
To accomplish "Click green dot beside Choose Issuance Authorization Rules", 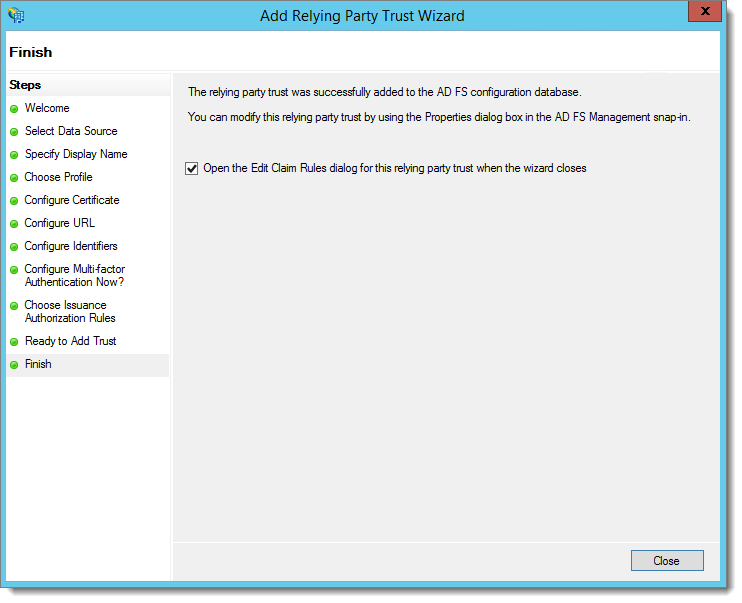I will click(14, 306).
